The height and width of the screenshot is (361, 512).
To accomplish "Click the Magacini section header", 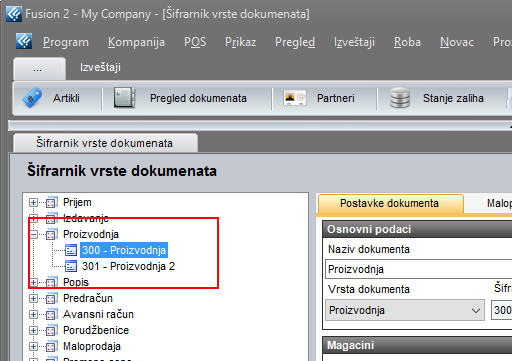I will [417, 345].
